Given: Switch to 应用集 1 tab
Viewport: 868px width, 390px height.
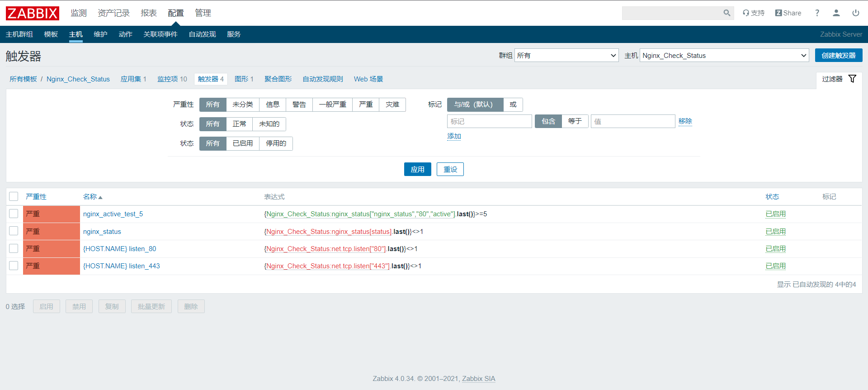Looking at the screenshot, I should pyautogui.click(x=133, y=79).
